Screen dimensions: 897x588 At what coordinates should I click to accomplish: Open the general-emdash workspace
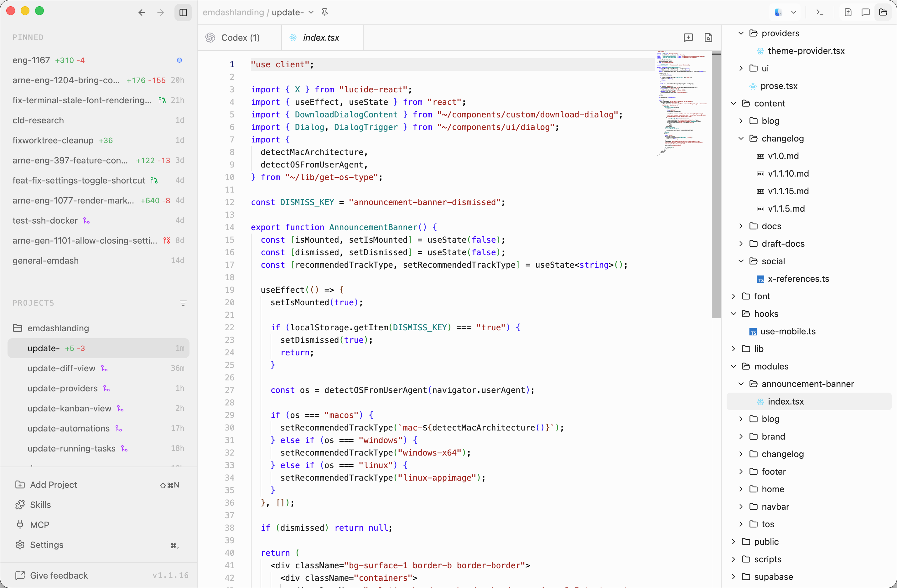[x=98, y=260]
